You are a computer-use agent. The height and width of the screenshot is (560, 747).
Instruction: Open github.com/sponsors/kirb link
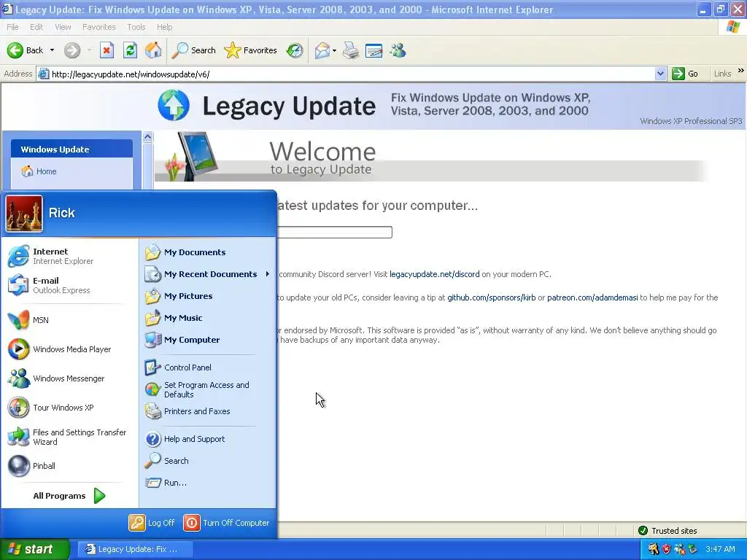point(491,297)
